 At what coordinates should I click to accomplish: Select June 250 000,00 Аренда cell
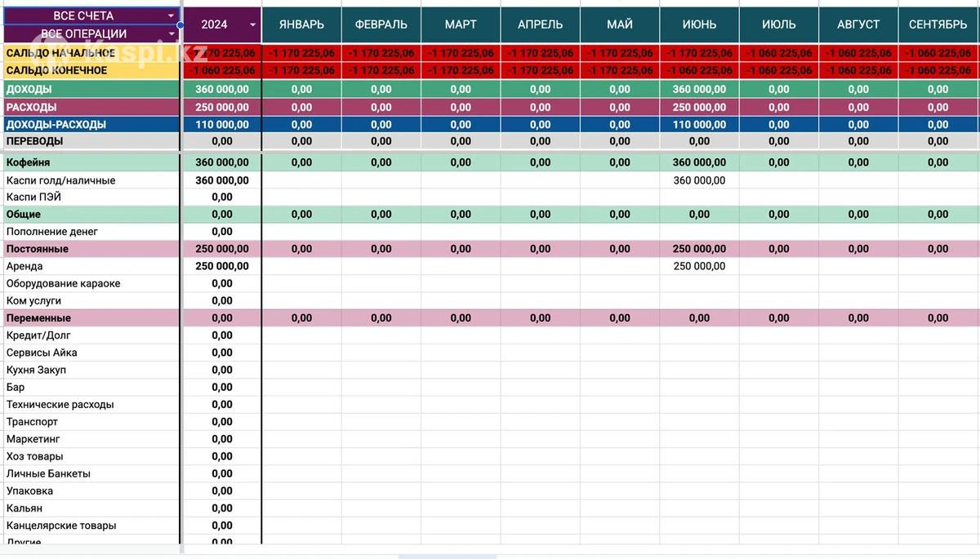[699, 266]
